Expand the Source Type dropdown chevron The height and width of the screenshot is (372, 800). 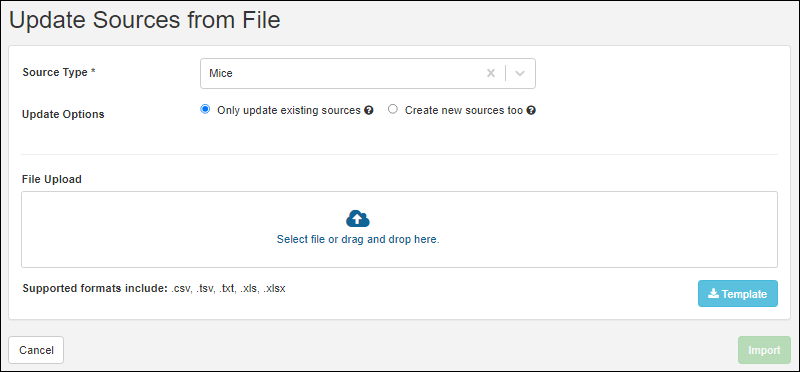[520, 73]
